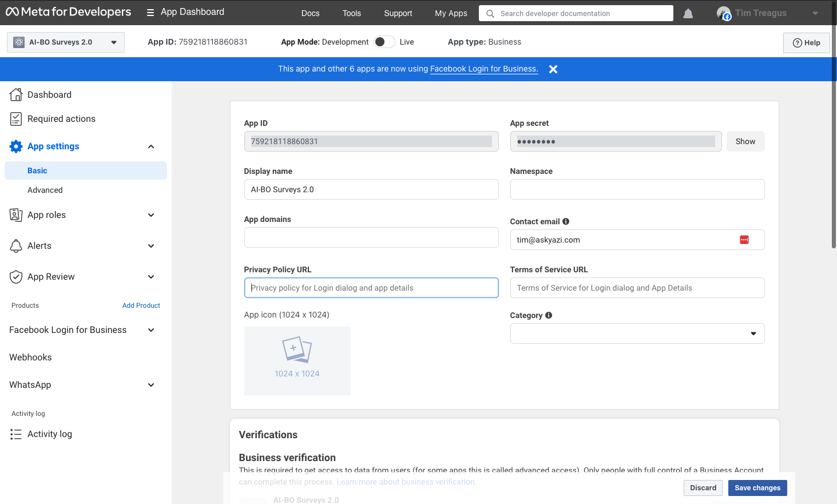Viewport: 837px width, 504px height.
Task: Open the Tools menu
Action: [x=352, y=13]
